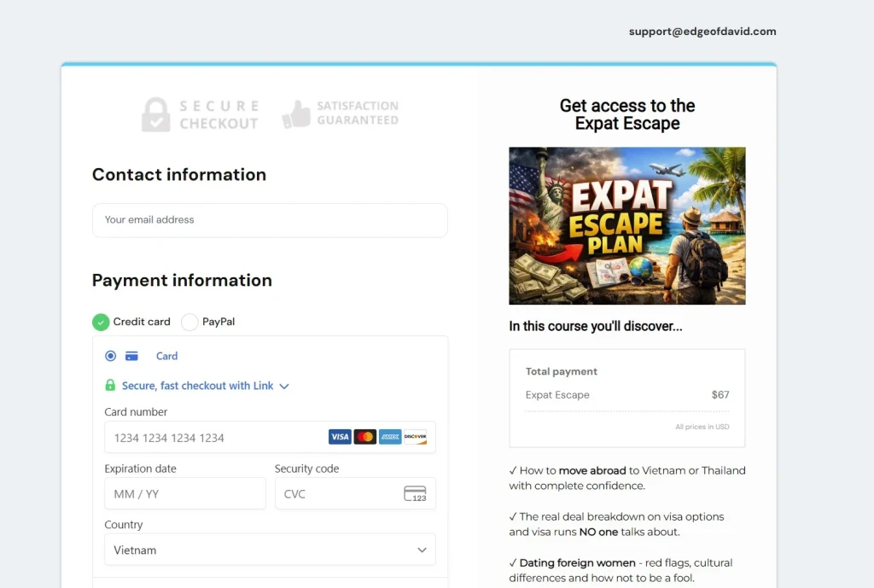Click the Discover card logo icon
The image size is (874, 588).
(x=415, y=437)
